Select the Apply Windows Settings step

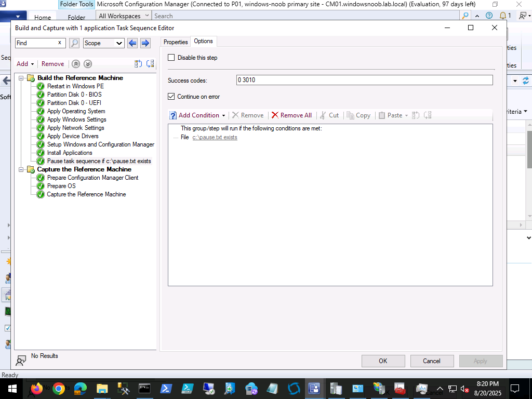(x=77, y=119)
